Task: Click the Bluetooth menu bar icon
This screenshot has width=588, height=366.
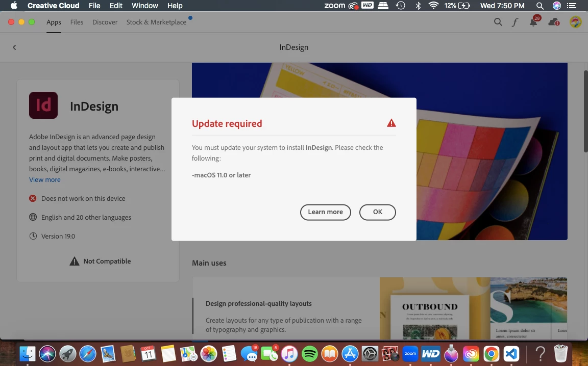Action: [x=418, y=6]
